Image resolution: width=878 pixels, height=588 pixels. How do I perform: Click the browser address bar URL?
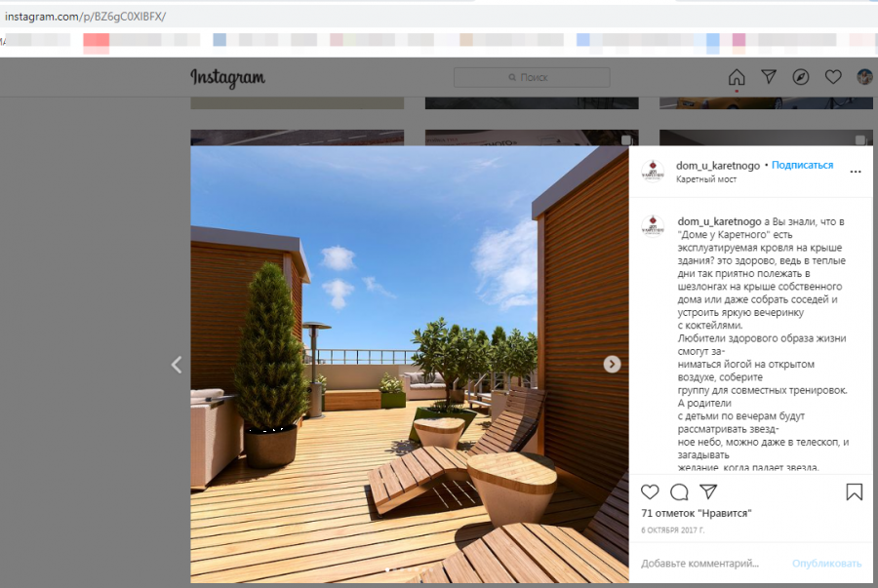(x=85, y=17)
